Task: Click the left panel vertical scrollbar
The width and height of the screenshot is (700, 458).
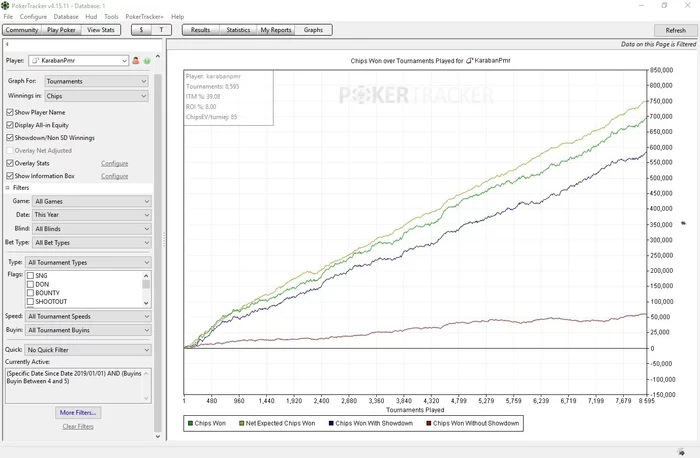Action: pyautogui.click(x=158, y=253)
